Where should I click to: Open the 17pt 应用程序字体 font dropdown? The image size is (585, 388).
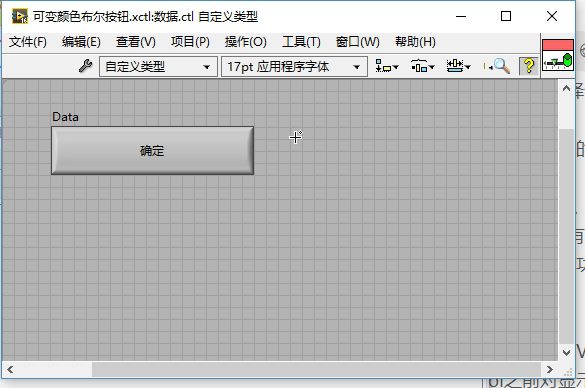tap(294, 67)
